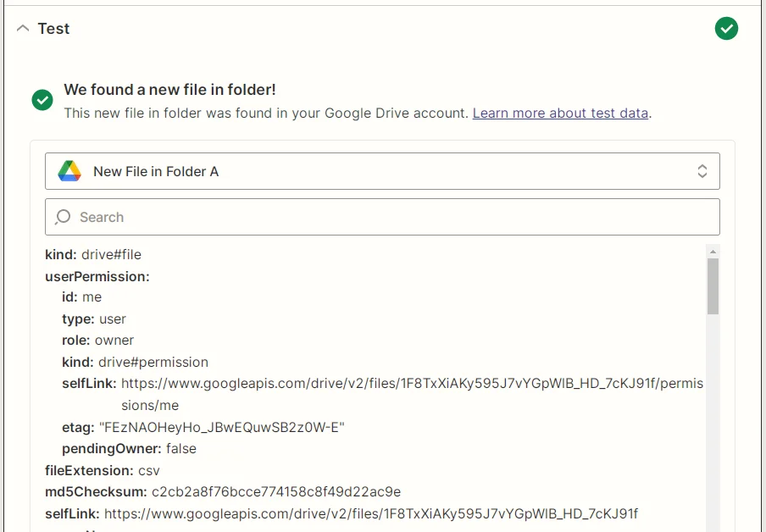
Task: Click the search magnifier icon
Action: click(64, 217)
